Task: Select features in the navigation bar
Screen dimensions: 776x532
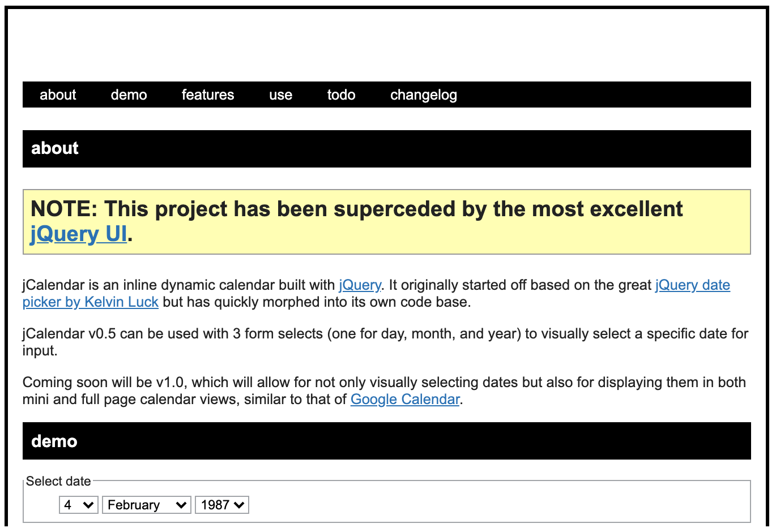Action: tap(208, 95)
